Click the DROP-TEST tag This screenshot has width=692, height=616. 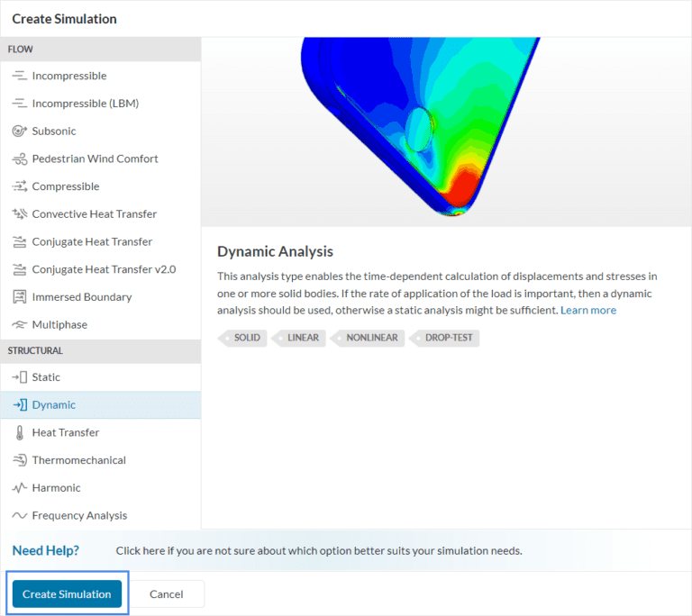pyautogui.click(x=447, y=339)
